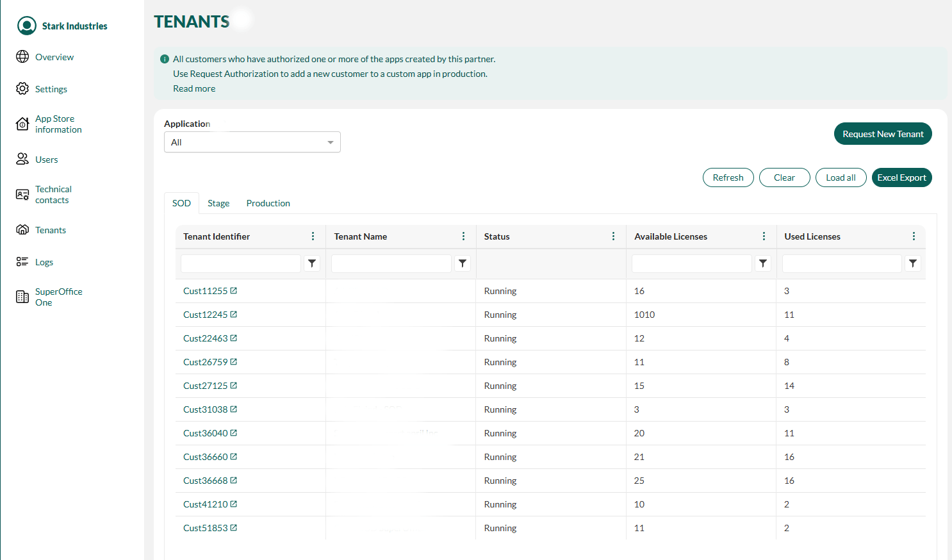
Task: Click external link icon beside Cust36040
Action: (x=234, y=433)
